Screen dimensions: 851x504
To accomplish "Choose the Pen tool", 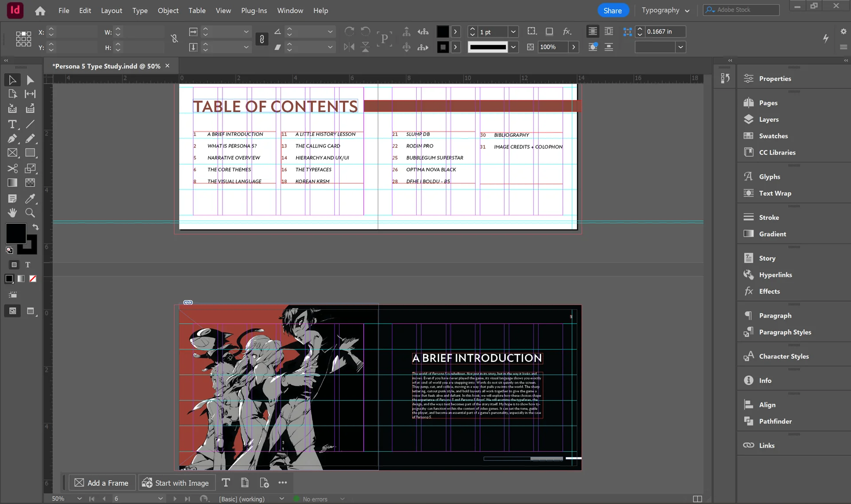I will 12,139.
